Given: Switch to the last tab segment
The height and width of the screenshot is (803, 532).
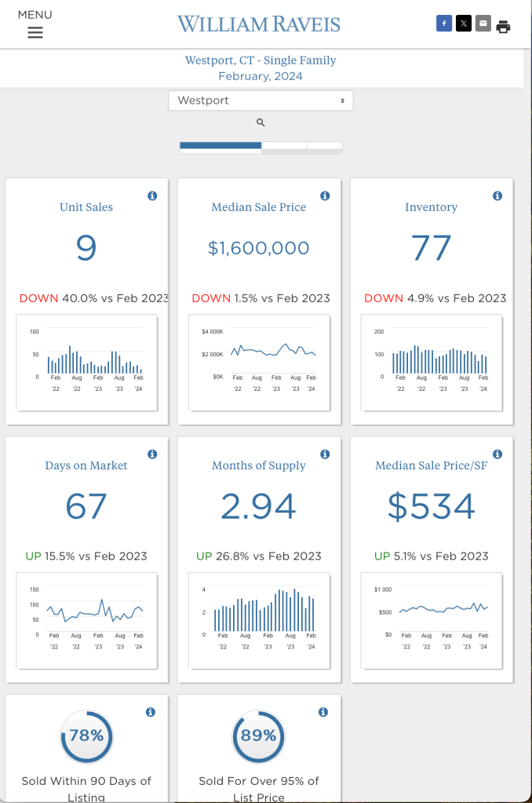Looking at the screenshot, I should click(x=324, y=145).
